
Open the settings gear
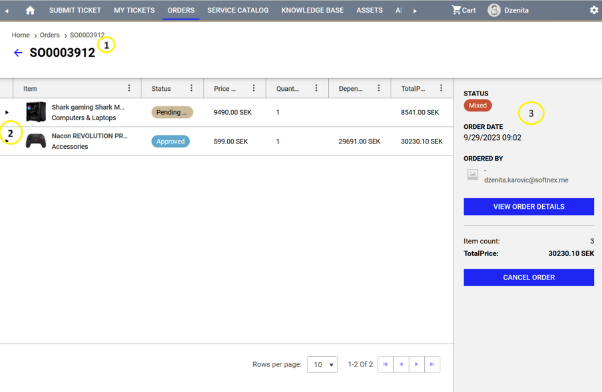[x=594, y=10]
